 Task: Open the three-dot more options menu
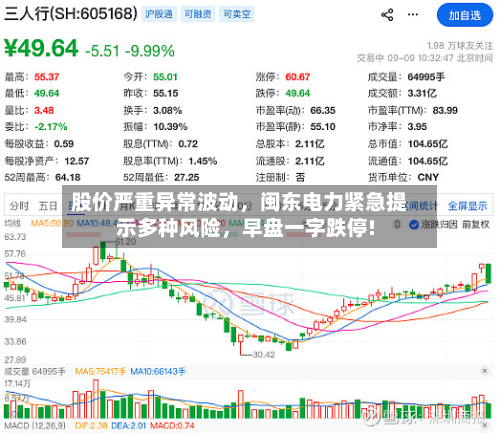(413, 15)
